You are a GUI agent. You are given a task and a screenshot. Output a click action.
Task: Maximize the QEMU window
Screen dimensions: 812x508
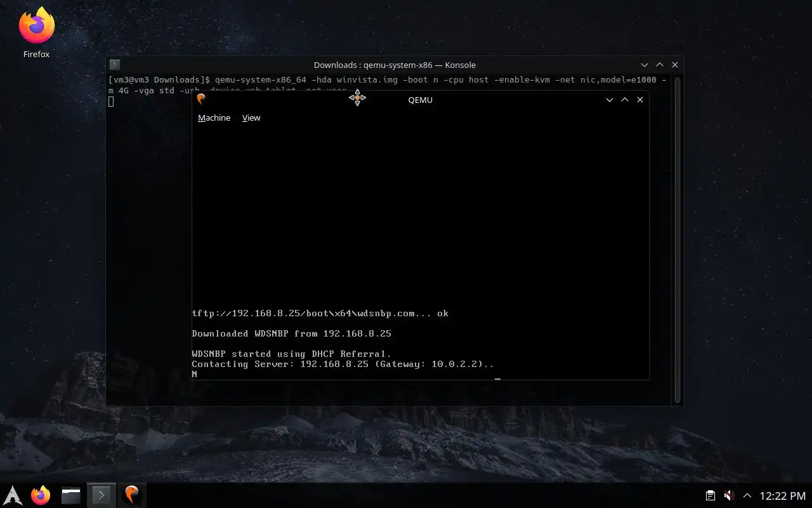tap(625, 100)
